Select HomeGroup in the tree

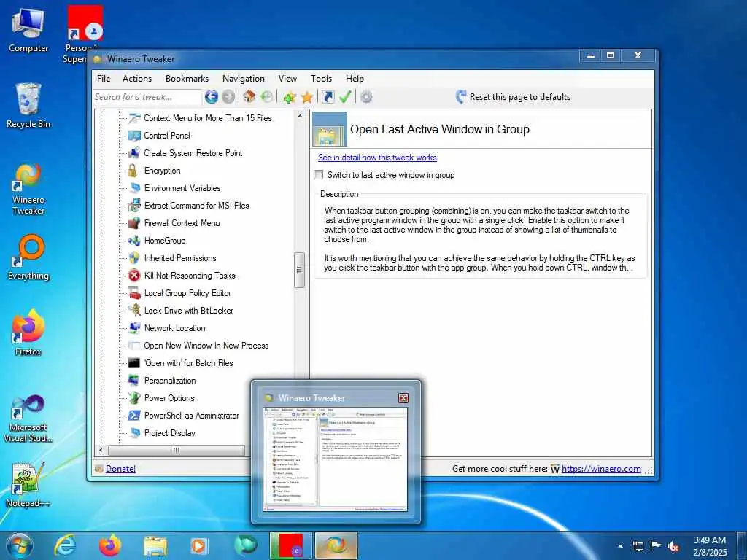165,241
